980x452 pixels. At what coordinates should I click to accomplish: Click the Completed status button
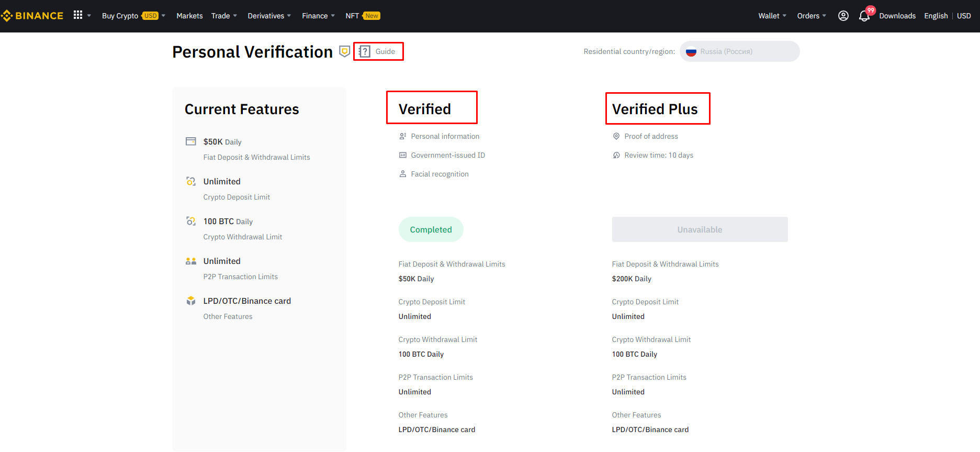[x=431, y=229]
